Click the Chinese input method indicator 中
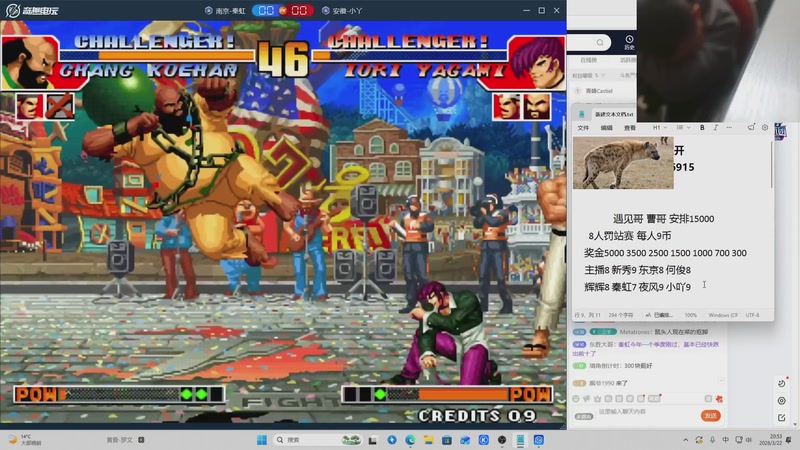Screen dimensions: 800x450 click(x=725, y=440)
